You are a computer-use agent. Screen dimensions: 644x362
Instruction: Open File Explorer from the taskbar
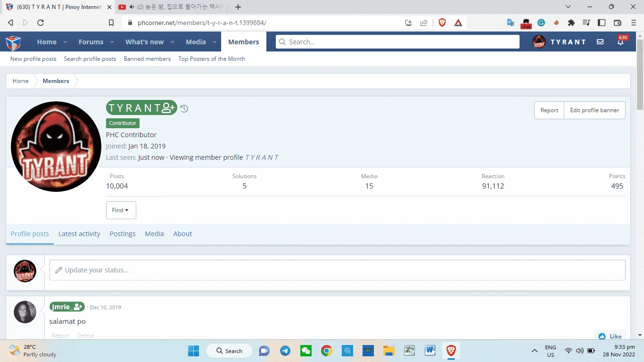click(388, 351)
